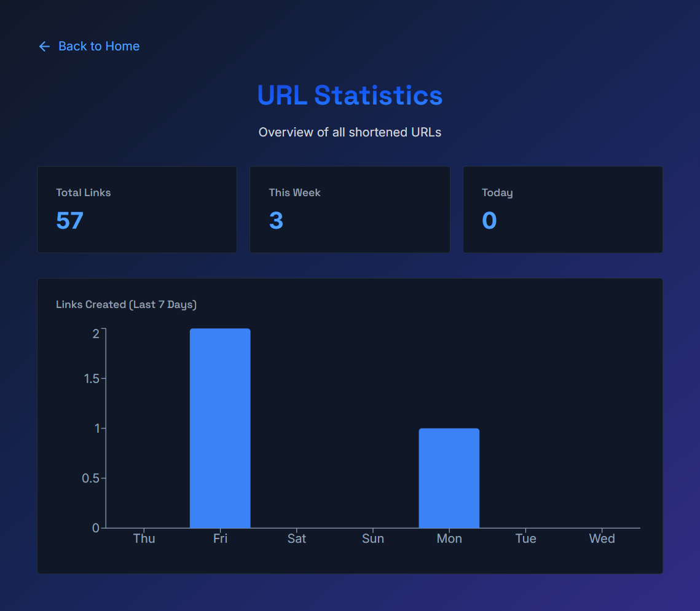
Task: Click the URL Statistics heading
Action: tap(350, 95)
